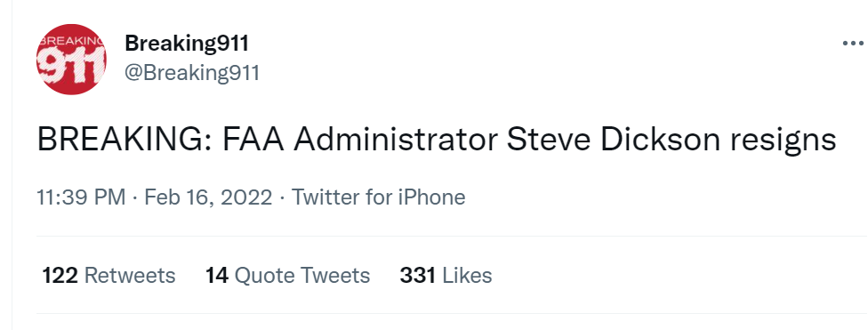This screenshot has height=330, width=868.
Task: Click the 14 quote tweet count number
Action: (217, 275)
